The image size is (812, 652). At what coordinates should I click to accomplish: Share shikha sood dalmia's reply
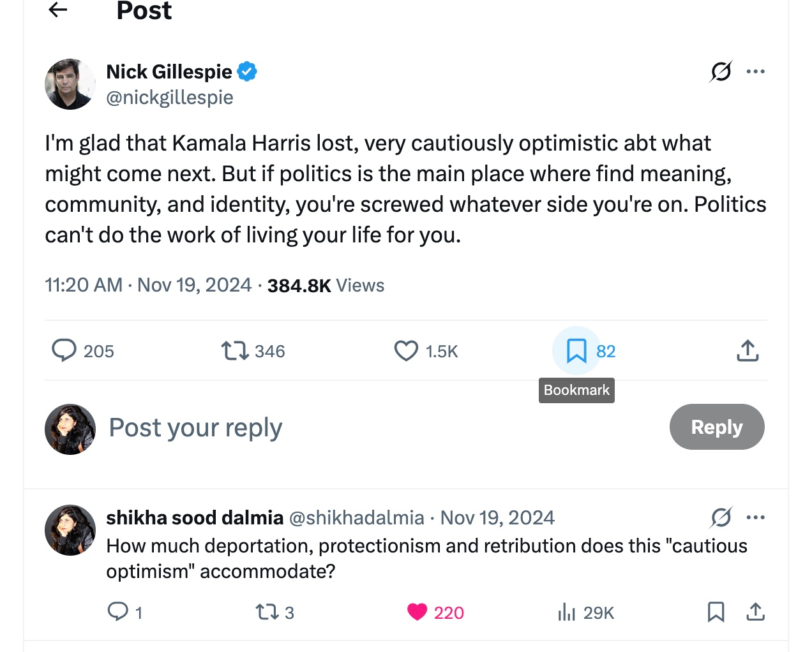[x=755, y=612]
